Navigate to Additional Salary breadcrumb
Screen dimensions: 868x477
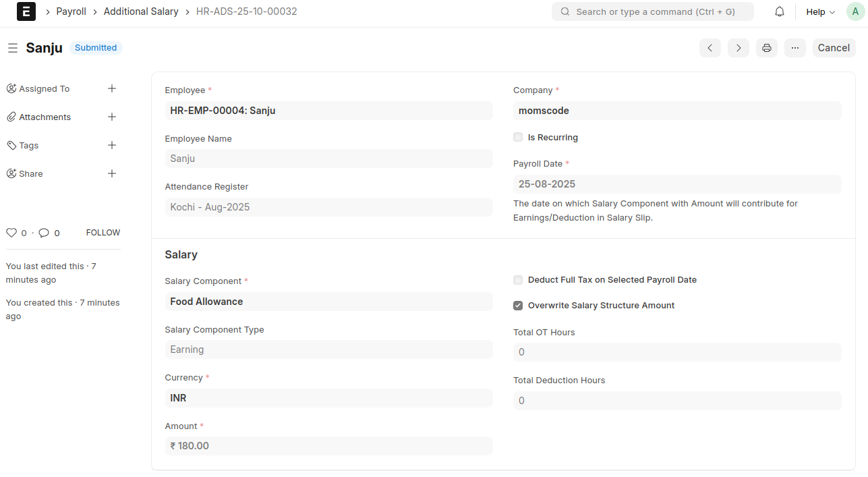141,11
